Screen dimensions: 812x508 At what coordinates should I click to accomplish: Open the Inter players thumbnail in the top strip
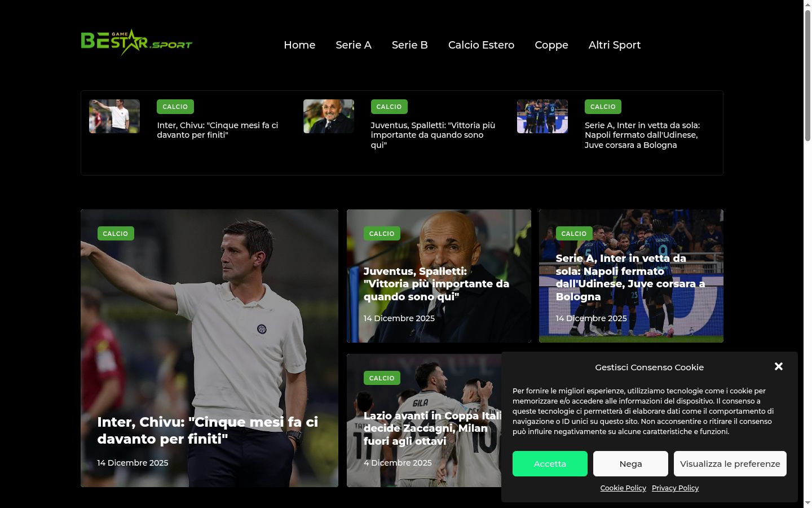(542, 116)
